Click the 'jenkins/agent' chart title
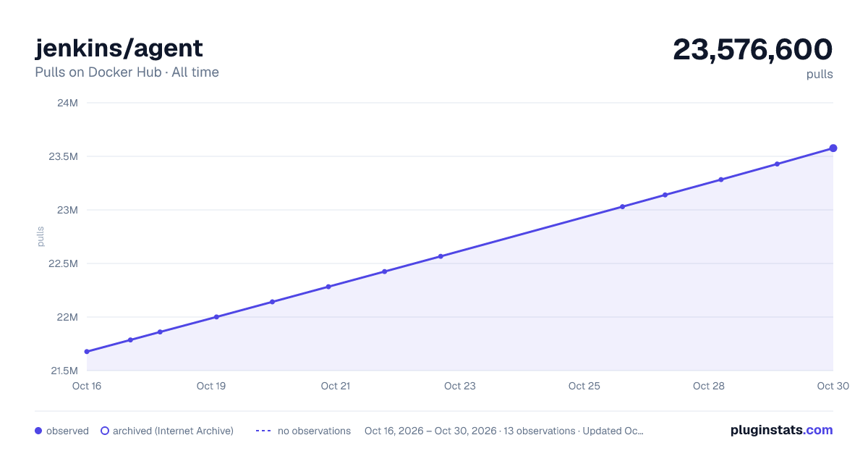 (x=119, y=48)
